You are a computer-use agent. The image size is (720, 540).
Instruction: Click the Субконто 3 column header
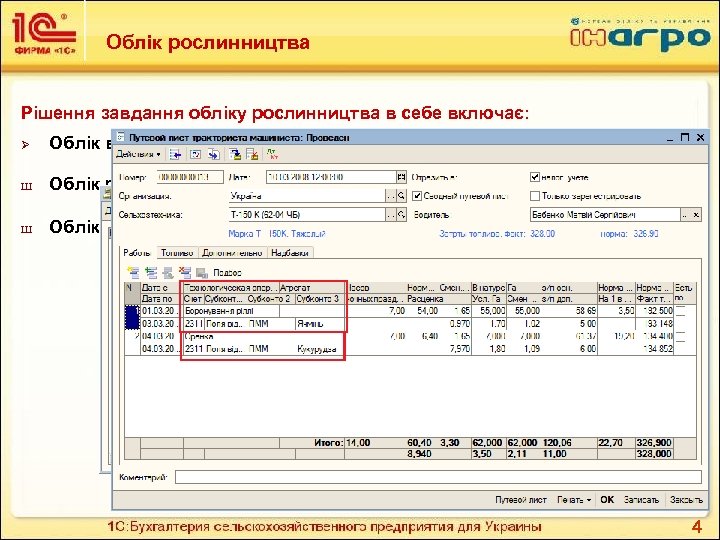(x=320, y=299)
